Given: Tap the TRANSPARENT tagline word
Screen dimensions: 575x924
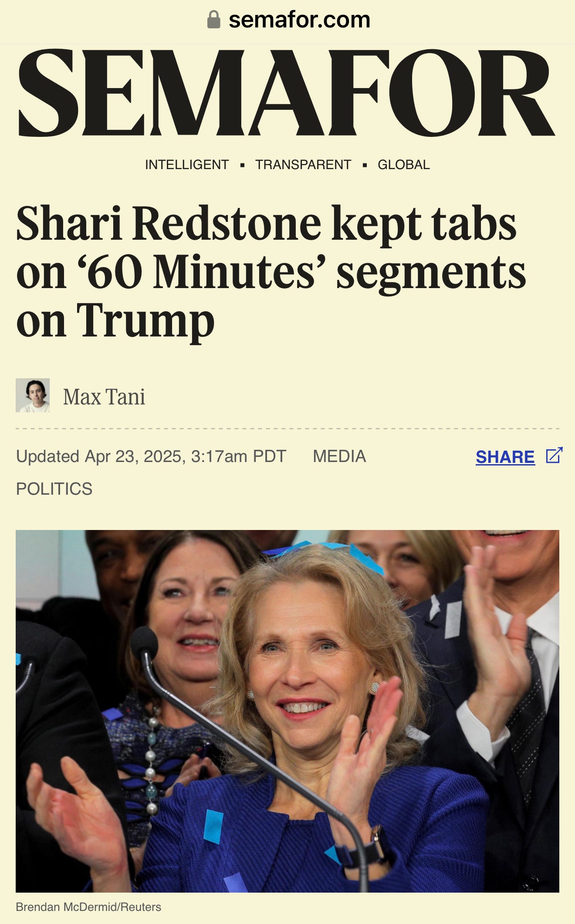Looking at the screenshot, I should pos(303,165).
